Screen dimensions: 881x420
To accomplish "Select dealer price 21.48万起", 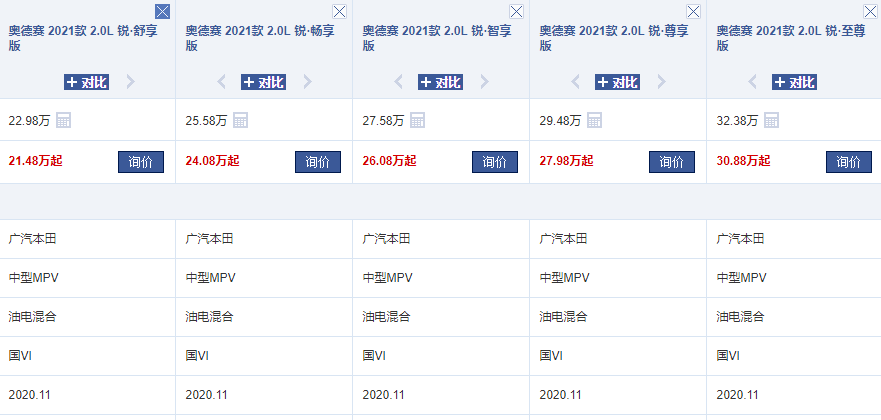I will pos(35,161).
